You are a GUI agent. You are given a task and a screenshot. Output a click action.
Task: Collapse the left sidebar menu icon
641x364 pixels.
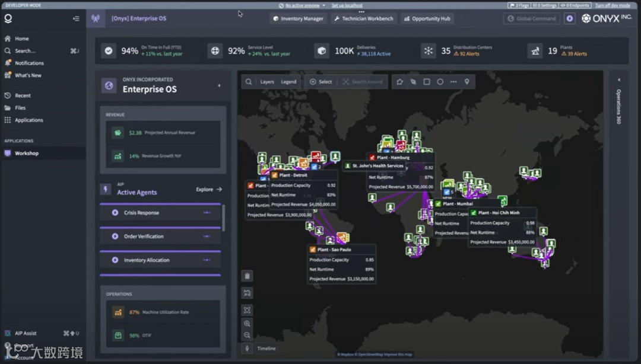click(76, 18)
